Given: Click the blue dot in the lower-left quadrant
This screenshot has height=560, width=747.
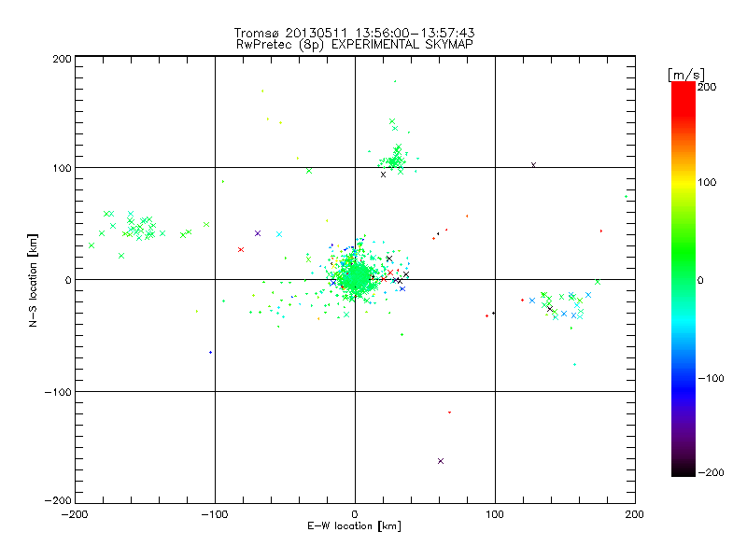Looking at the screenshot, I should point(211,353).
